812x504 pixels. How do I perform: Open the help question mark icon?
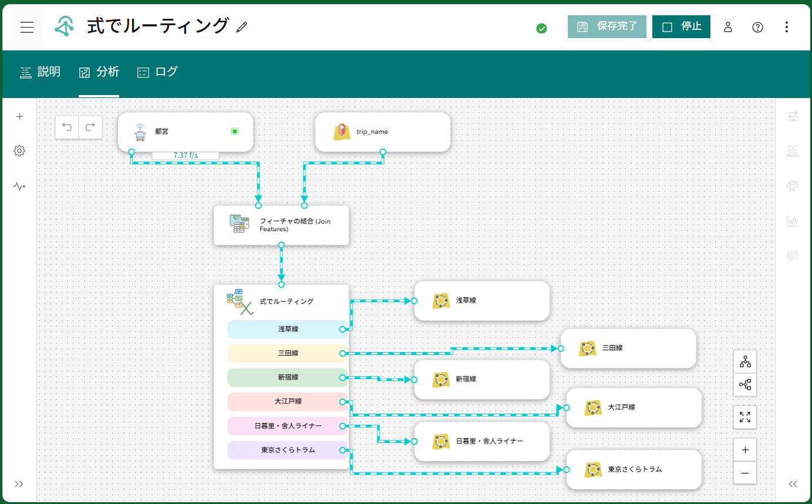[x=757, y=27]
